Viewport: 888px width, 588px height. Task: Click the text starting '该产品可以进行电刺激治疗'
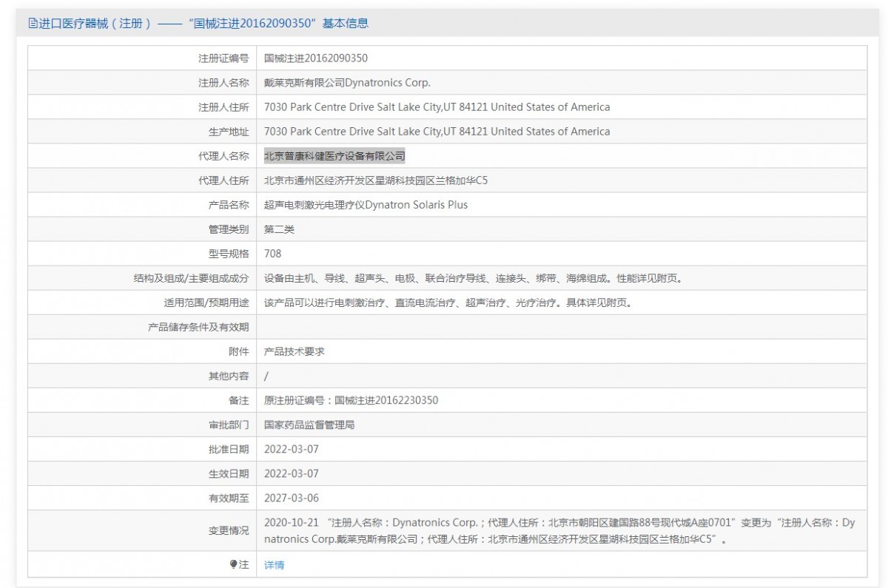[448, 303]
